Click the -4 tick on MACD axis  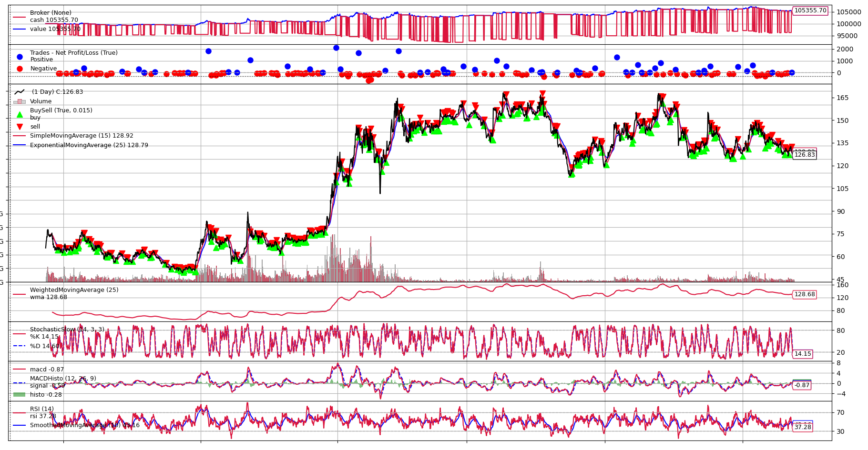[x=841, y=394]
